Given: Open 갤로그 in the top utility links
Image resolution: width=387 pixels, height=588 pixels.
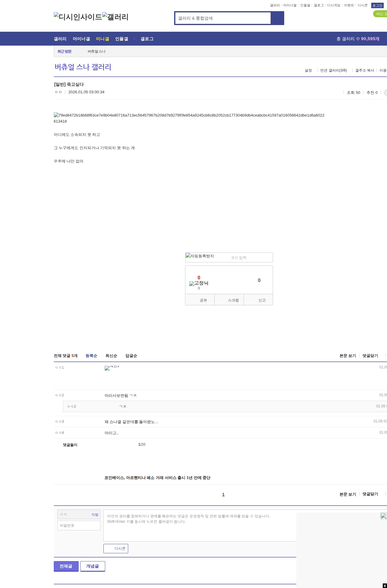Looking at the screenshot, I should [x=319, y=5].
